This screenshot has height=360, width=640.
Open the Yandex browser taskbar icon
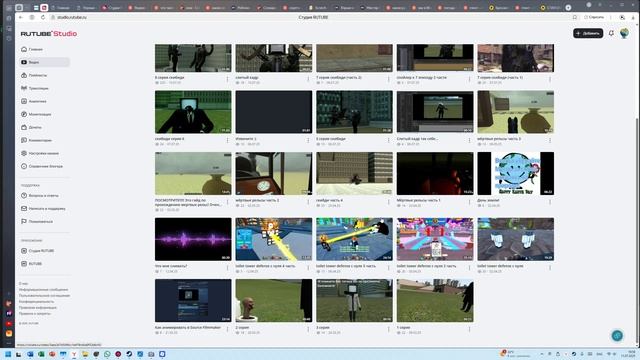(x=74, y=354)
